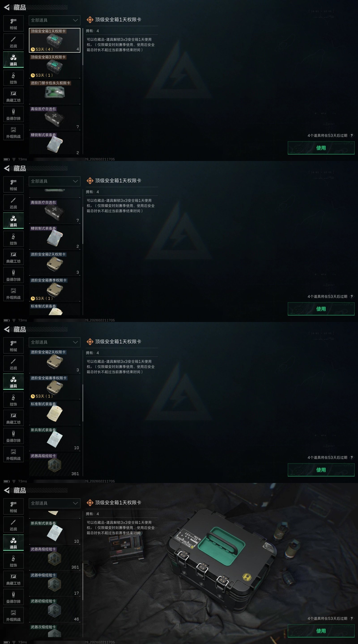Switch to 典藏工坊 tab on safe box render screen
This screenshot has height=644, width=358.
13,579
